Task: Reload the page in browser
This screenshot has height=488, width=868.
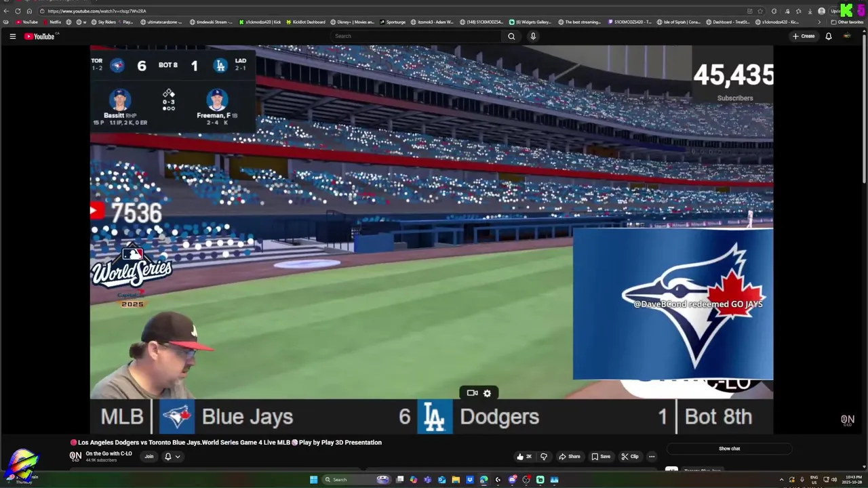Action: (x=18, y=11)
